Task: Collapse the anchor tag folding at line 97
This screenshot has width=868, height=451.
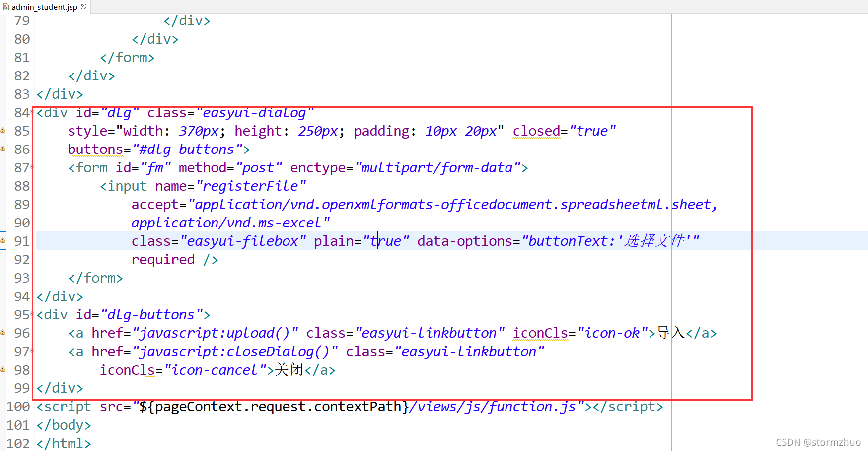Action: [32, 351]
